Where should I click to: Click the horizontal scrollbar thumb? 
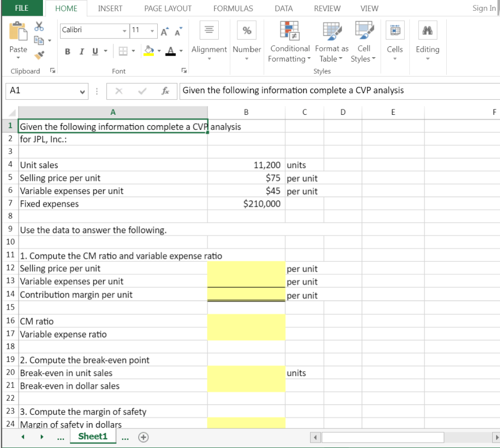pos(383,437)
